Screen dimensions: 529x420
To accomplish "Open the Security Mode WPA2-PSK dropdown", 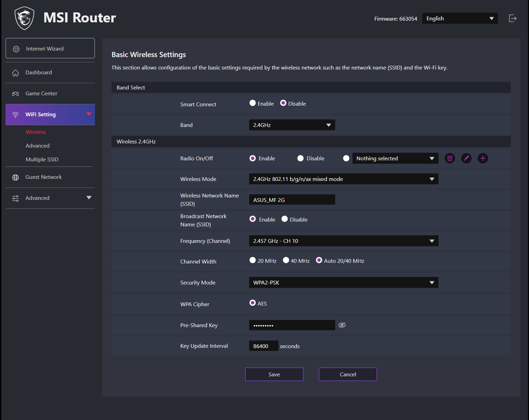I will click(x=343, y=282).
